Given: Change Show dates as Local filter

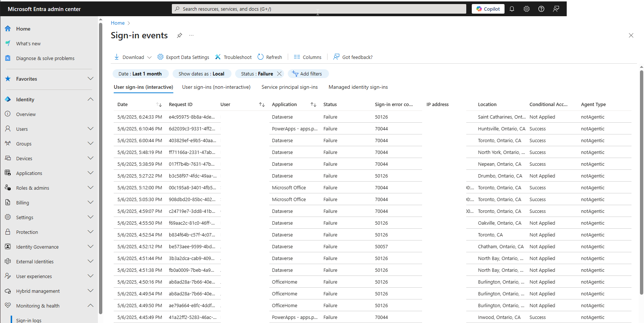Looking at the screenshot, I should point(202,74).
